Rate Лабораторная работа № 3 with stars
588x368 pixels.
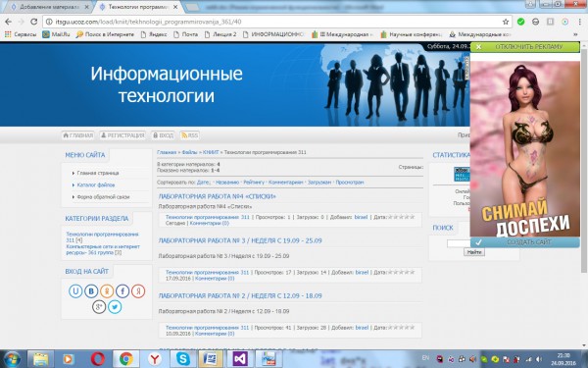[x=401, y=272]
